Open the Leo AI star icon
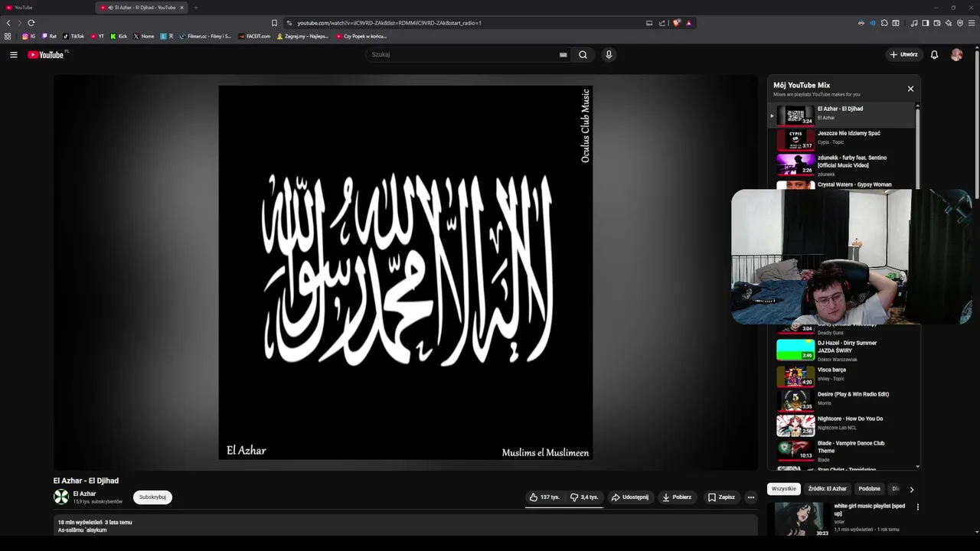The width and height of the screenshot is (980, 551). click(949, 23)
